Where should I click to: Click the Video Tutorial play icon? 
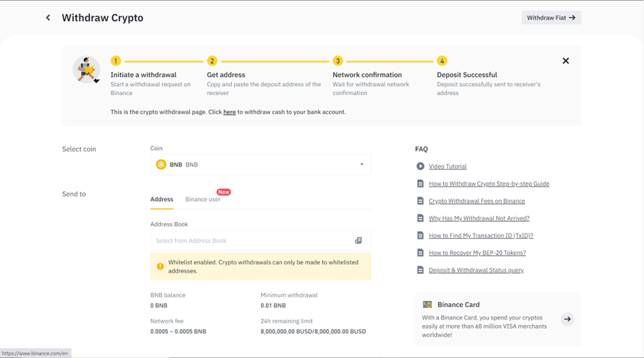point(420,166)
